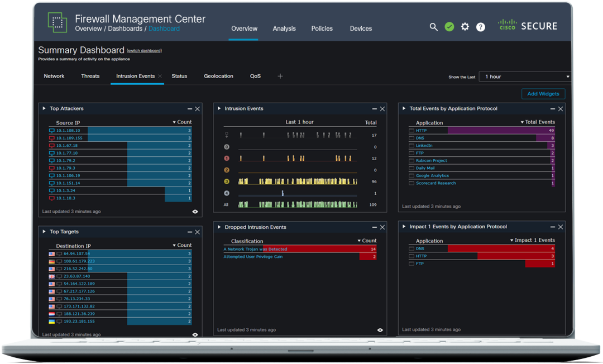Click host icon beside 64.94.107.54 target
Viewport: 603px width, 364px height.
click(x=59, y=254)
